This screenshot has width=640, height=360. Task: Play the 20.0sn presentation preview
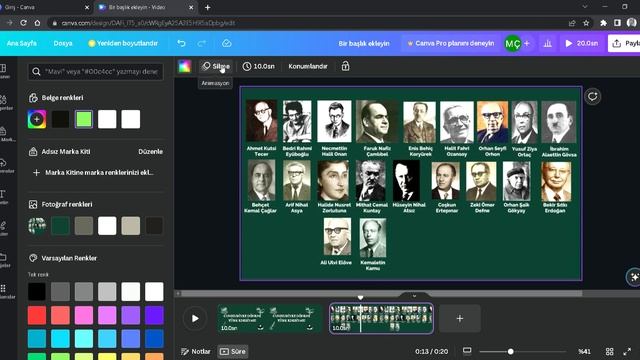point(582,43)
